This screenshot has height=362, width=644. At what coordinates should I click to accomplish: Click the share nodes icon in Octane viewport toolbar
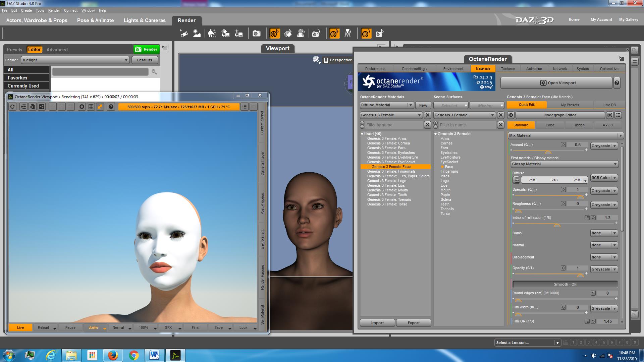tap(42, 107)
